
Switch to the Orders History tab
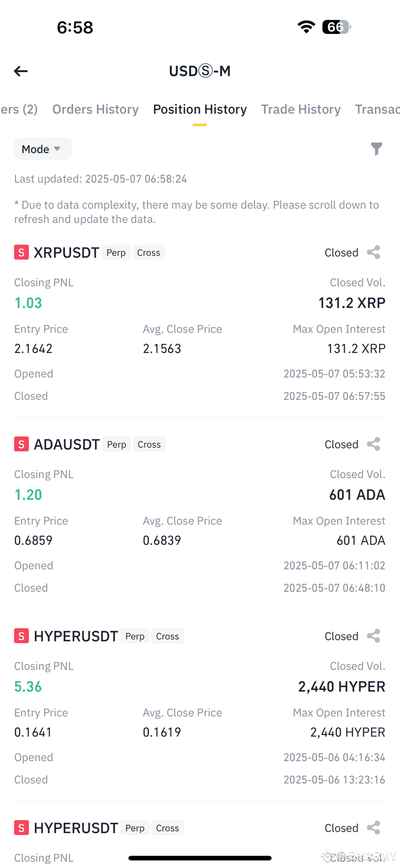click(x=95, y=109)
